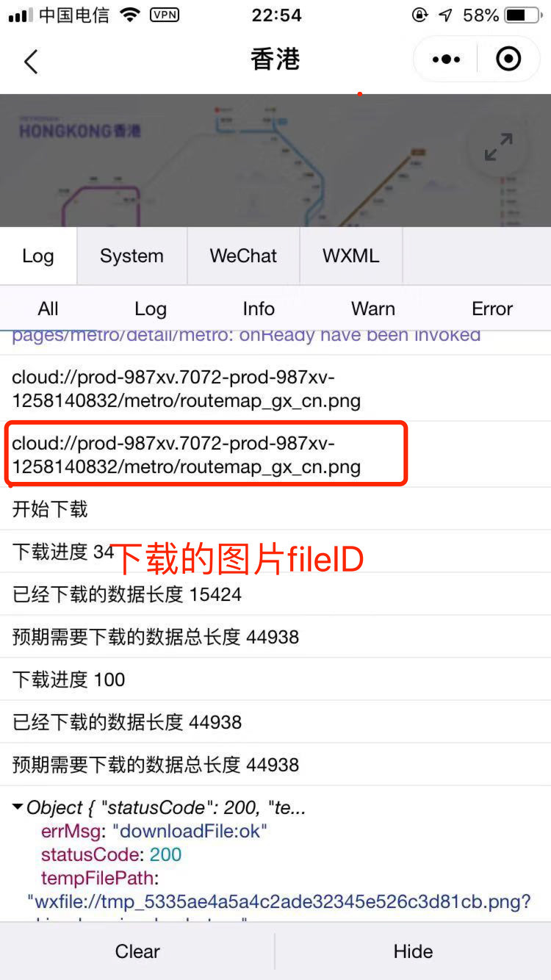The width and height of the screenshot is (551, 980).
Task: Tap the Hong Kong metro map image
Action: click(275, 160)
